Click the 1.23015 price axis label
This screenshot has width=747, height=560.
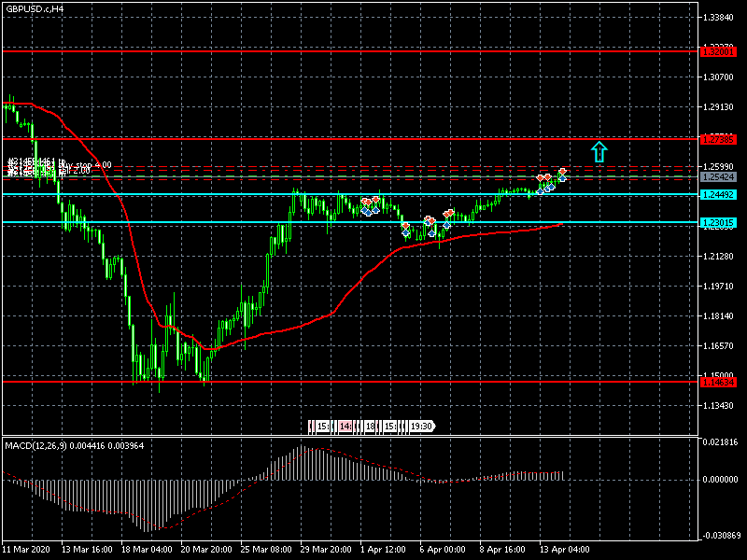tap(722, 223)
